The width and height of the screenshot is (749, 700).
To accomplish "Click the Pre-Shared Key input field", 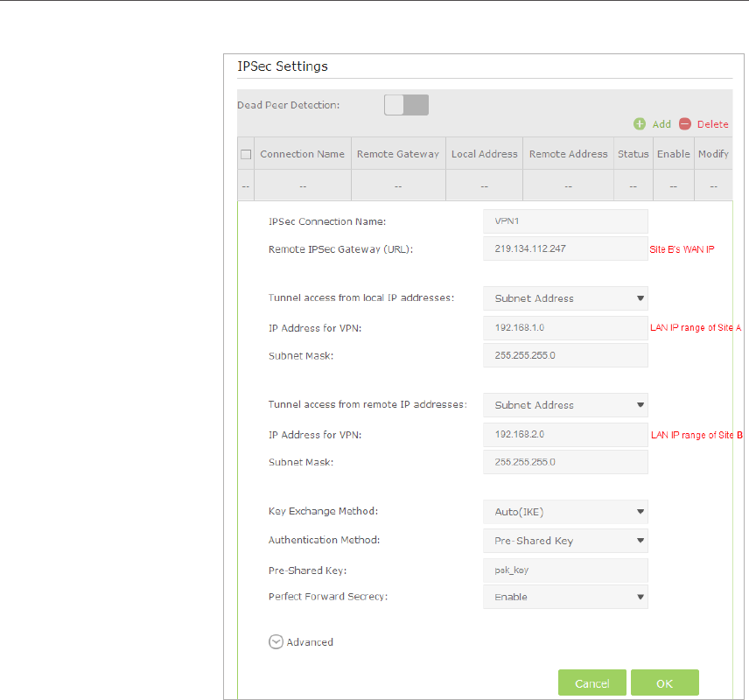I will point(565,570).
